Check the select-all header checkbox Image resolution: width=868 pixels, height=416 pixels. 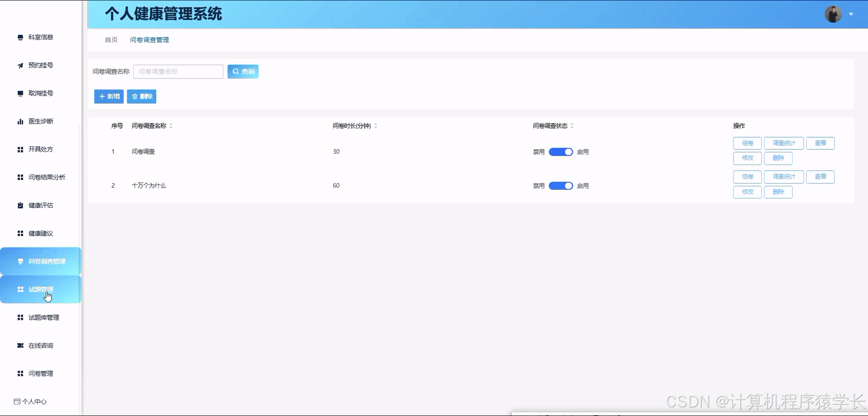click(x=94, y=126)
